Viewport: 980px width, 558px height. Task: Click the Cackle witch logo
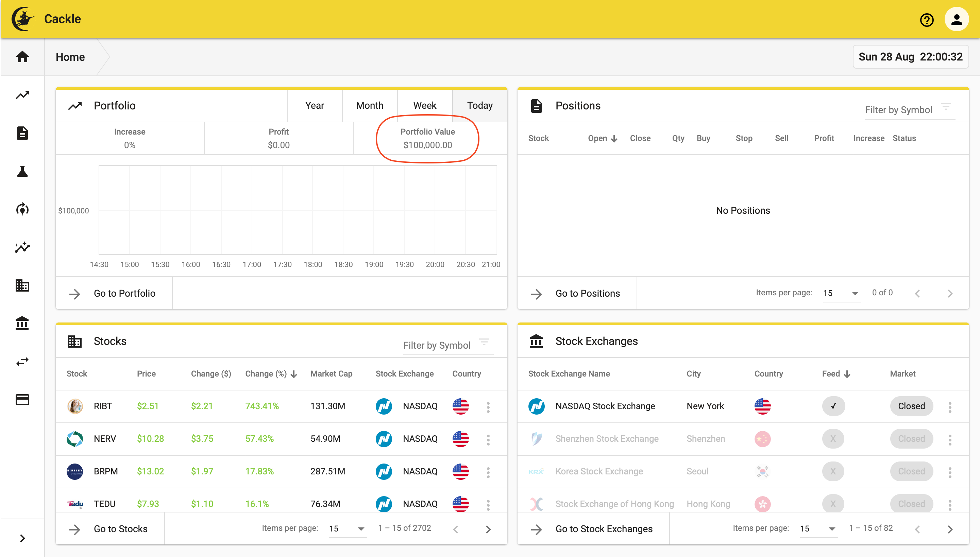pos(23,19)
